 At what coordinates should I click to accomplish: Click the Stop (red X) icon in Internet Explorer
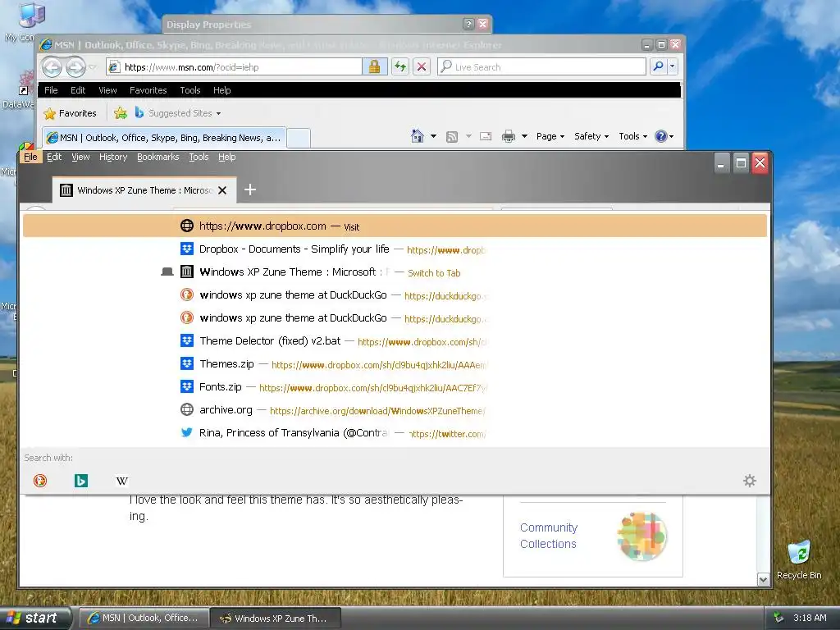click(x=422, y=67)
